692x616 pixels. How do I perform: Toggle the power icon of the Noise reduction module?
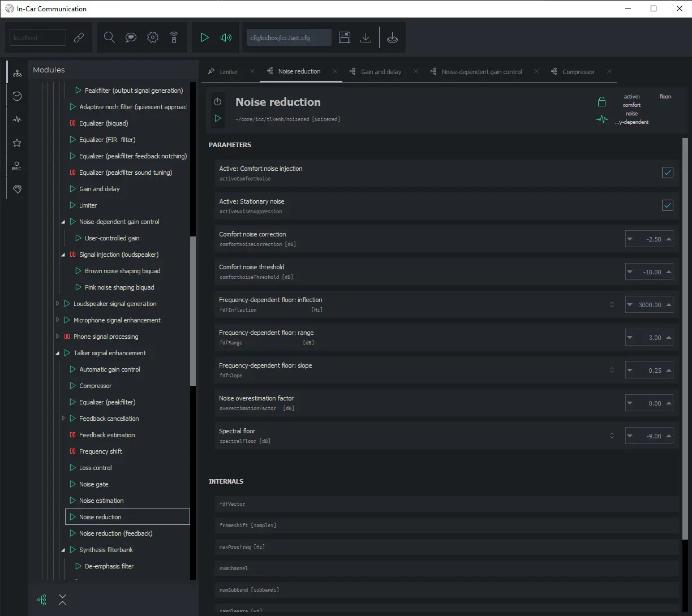click(217, 102)
